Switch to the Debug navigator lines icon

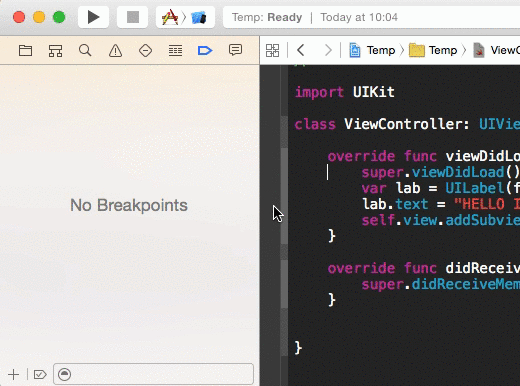tap(175, 51)
